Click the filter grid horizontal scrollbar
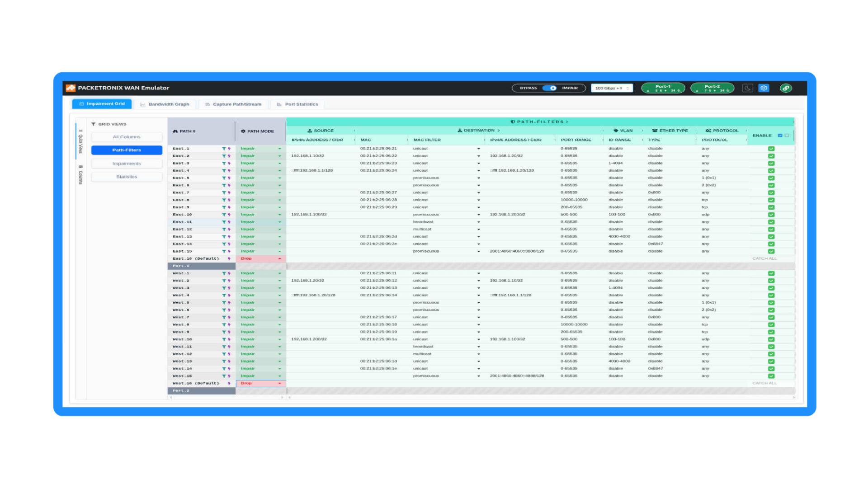This screenshot has width=868, height=488. tap(542, 398)
